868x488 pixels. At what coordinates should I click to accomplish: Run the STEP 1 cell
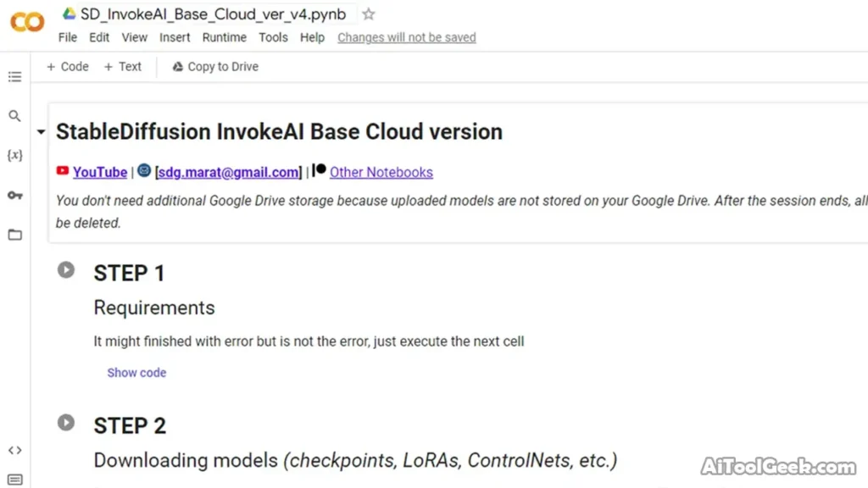click(x=66, y=269)
